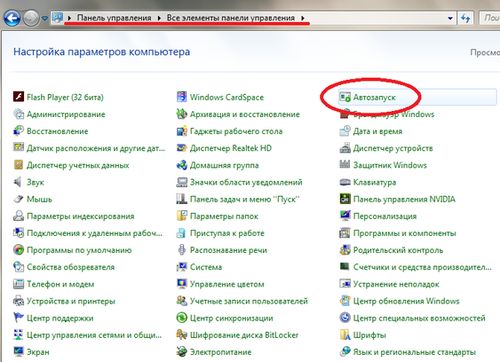Open Шифрование диска BitLocker link

pos(244,335)
